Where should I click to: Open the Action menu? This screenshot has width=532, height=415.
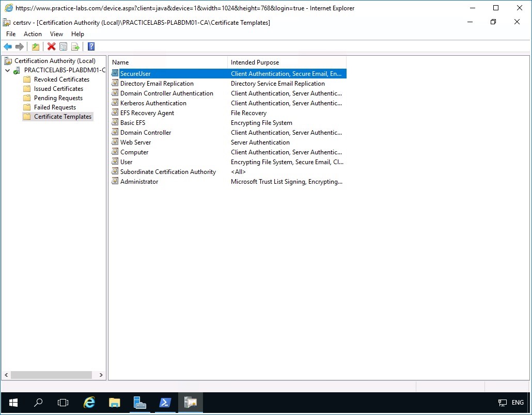pyautogui.click(x=33, y=34)
